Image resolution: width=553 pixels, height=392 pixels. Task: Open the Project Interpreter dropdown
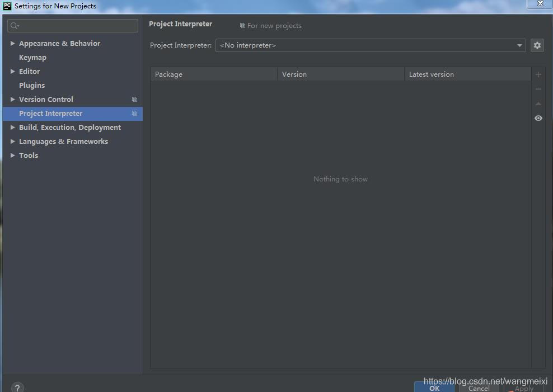(x=371, y=45)
